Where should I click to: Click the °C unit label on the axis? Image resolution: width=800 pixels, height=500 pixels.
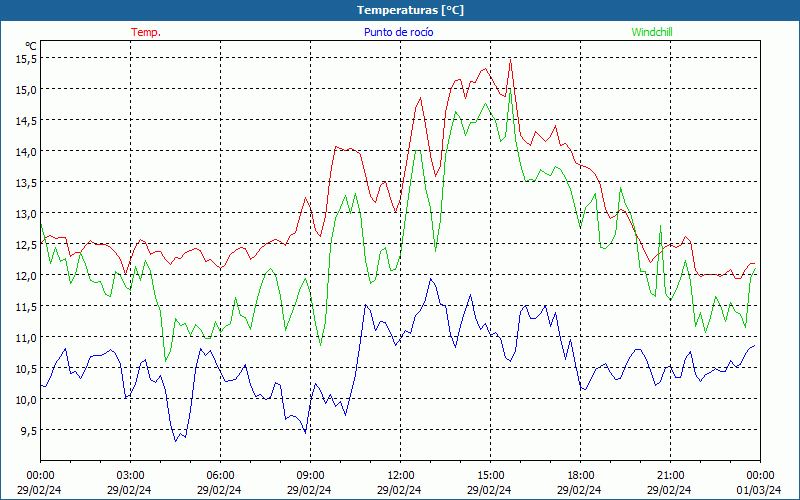coord(31,46)
